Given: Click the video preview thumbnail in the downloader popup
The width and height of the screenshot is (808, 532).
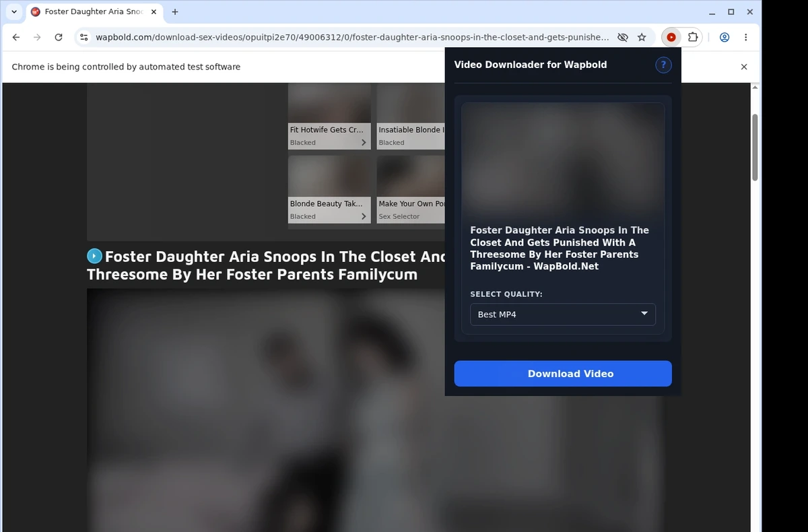Looking at the screenshot, I should tap(563, 159).
